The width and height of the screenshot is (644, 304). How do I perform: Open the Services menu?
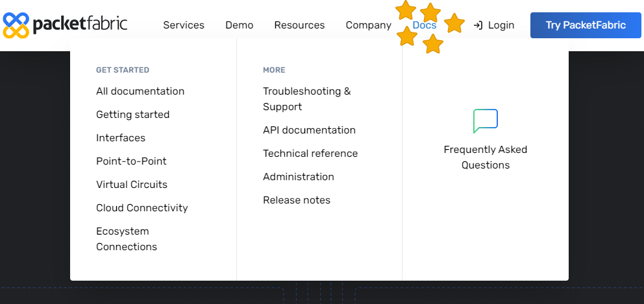(x=184, y=25)
